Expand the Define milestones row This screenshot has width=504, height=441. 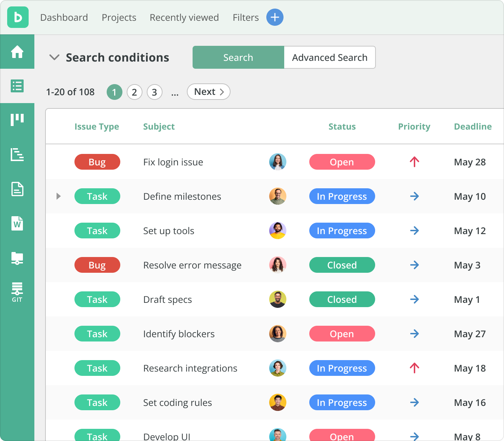click(59, 196)
